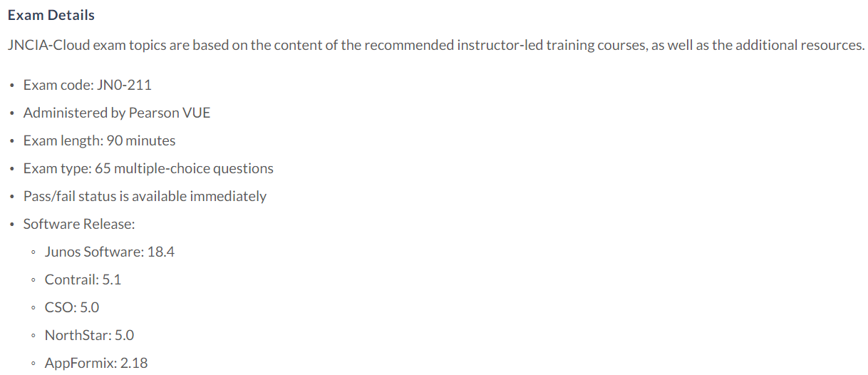Select the NorthStar 5.0 entry
The width and height of the screenshot is (868, 375).
click(x=89, y=335)
